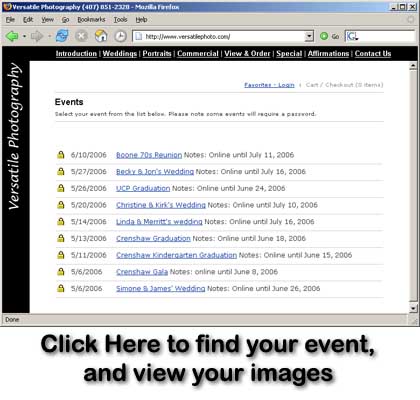The image size is (420, 400).
Task: Click the lock icon beside Becky & Jon's Wedding
Action: pos(60,171)
